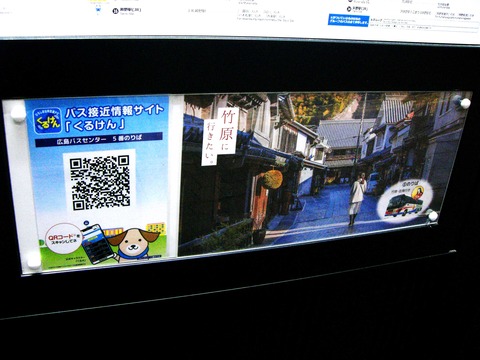
Task: Tap the smartphone illustration beside the dog
Action: tap(97, 243)
